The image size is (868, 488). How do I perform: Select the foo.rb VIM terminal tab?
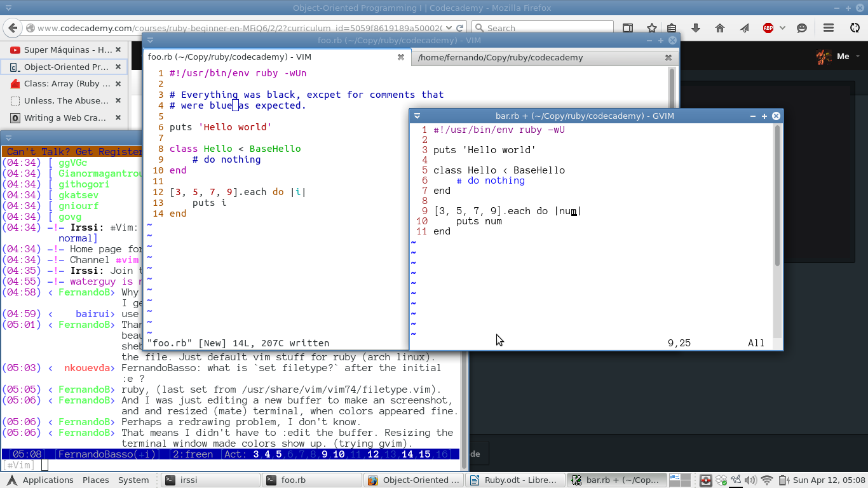[x=276, y=57]
